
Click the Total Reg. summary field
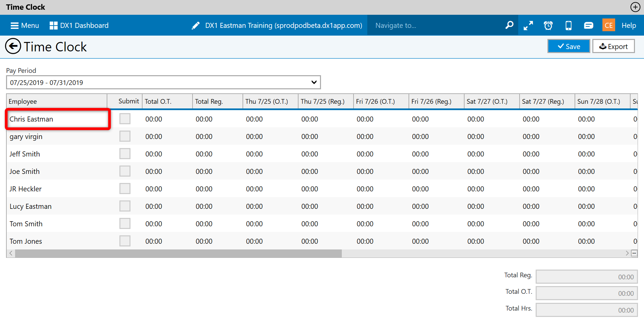[x=587, y=277]
